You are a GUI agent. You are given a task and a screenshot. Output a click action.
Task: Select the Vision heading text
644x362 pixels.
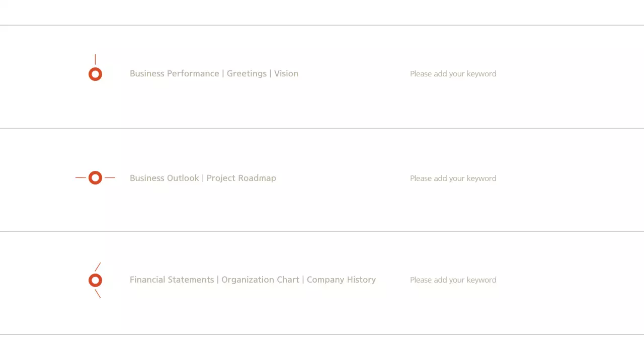(286, 73)
